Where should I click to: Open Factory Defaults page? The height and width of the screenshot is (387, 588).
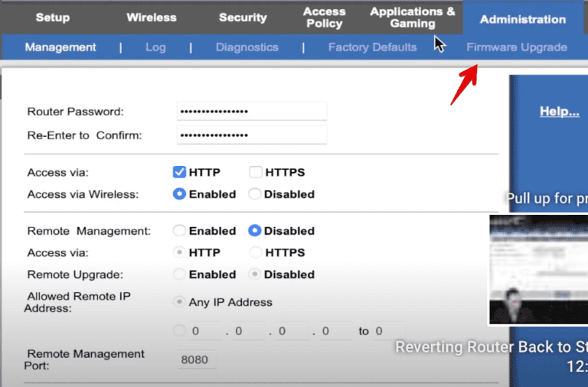click(372, 47)
